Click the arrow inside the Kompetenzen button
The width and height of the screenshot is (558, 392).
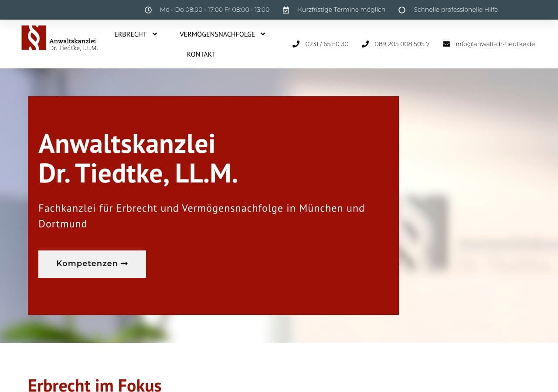tap(124, 264)
